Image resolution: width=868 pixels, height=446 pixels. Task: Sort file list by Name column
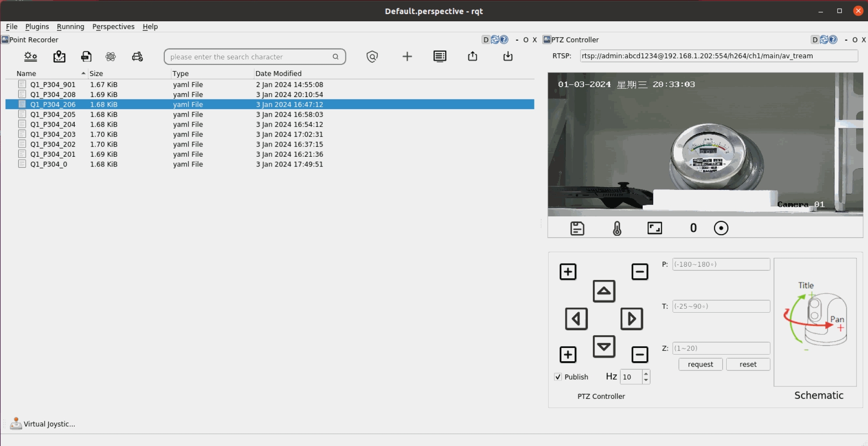(x=27, y=73)
